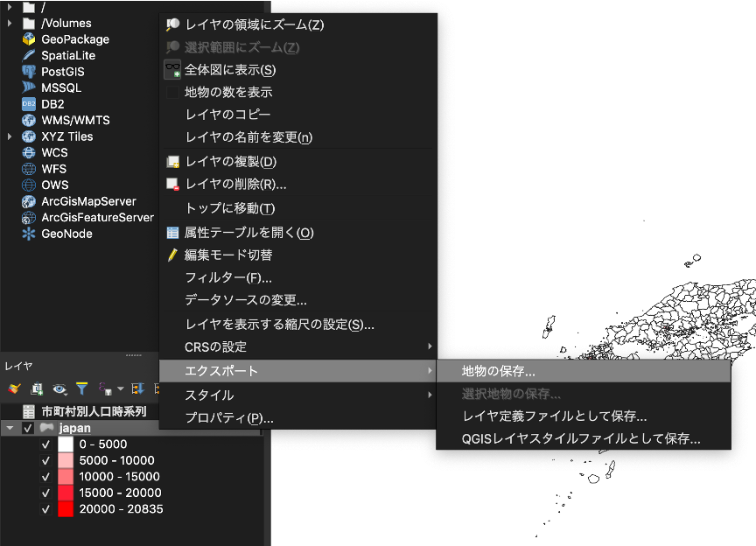756x546 pixels.
Task: Select フィルター(F)... menu item
Action: pyautogui.click(x=298, y=278)
